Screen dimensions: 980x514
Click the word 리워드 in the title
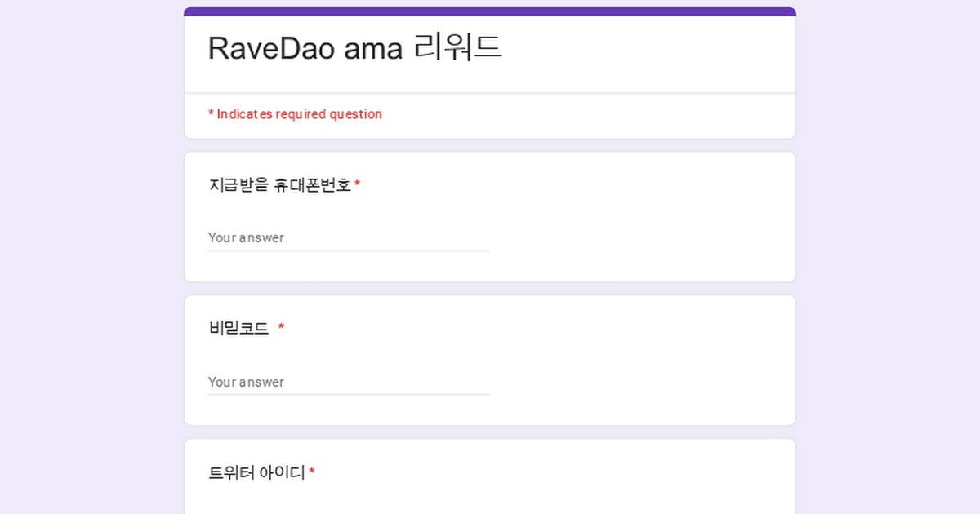(x=457, y=48)
